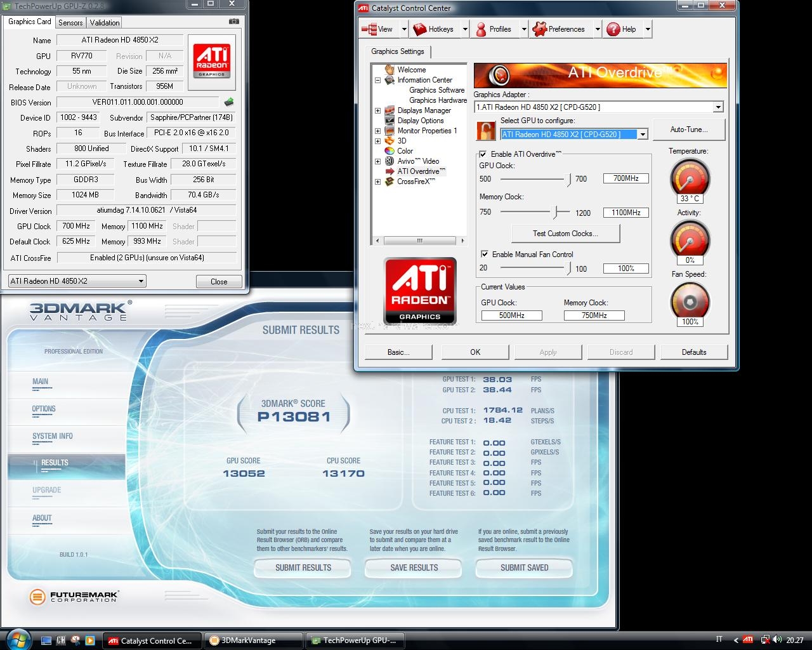812x650 pixels.
Task: Click the 700MHz GPU clock value field
Action: point(626,178)
